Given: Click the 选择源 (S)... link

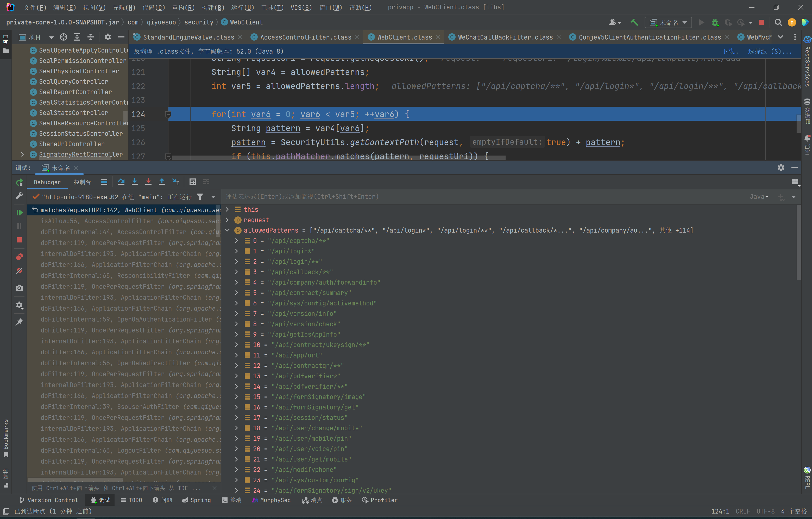Looking at the screenshot, I should (770, 52).
